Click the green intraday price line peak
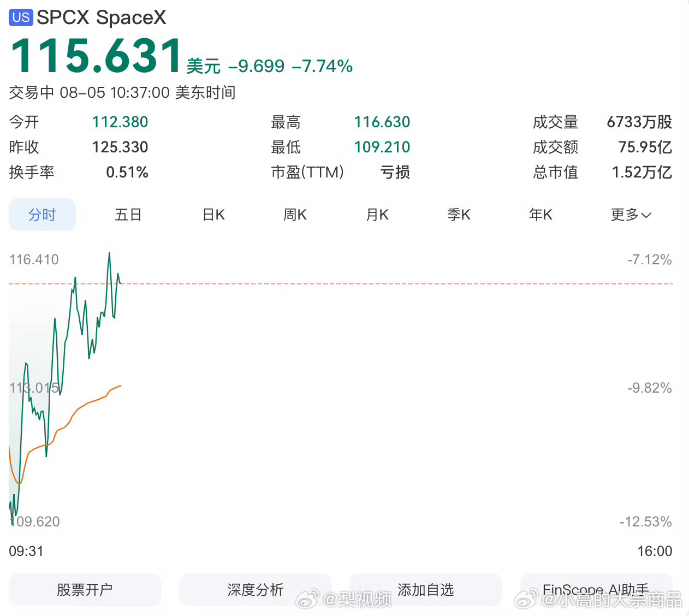The height and width of the screenshot is (616, 689). pyautogui.click(x=109, y=253)
